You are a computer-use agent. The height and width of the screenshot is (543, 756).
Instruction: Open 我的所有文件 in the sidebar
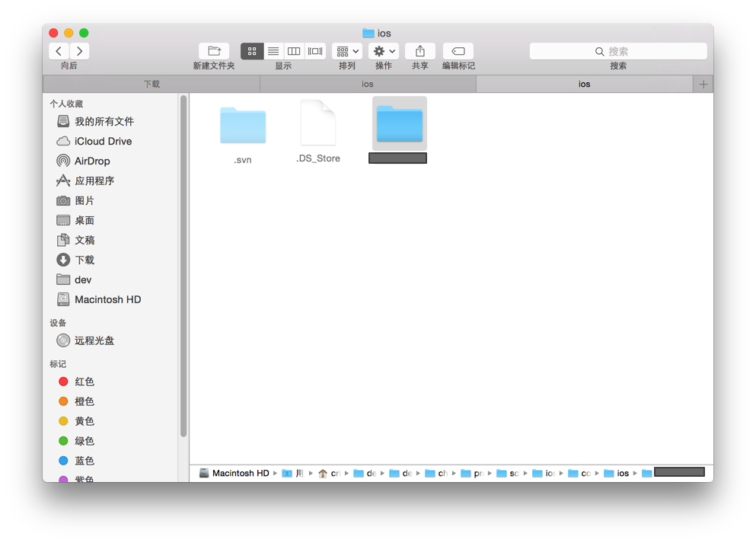click(x=95, y=122)
